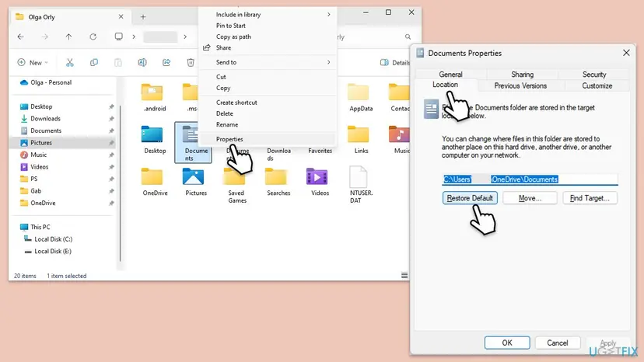Close the Olga Orly Explorer tab
This screenshot has width=644, height=362.
[121, 16]
